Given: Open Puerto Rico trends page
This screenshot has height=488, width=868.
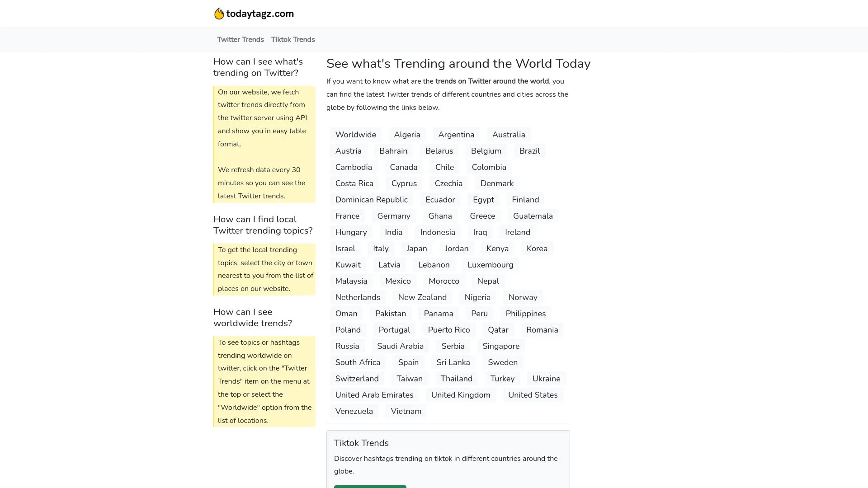Looking at the screenshot, I should click(448, 330).
